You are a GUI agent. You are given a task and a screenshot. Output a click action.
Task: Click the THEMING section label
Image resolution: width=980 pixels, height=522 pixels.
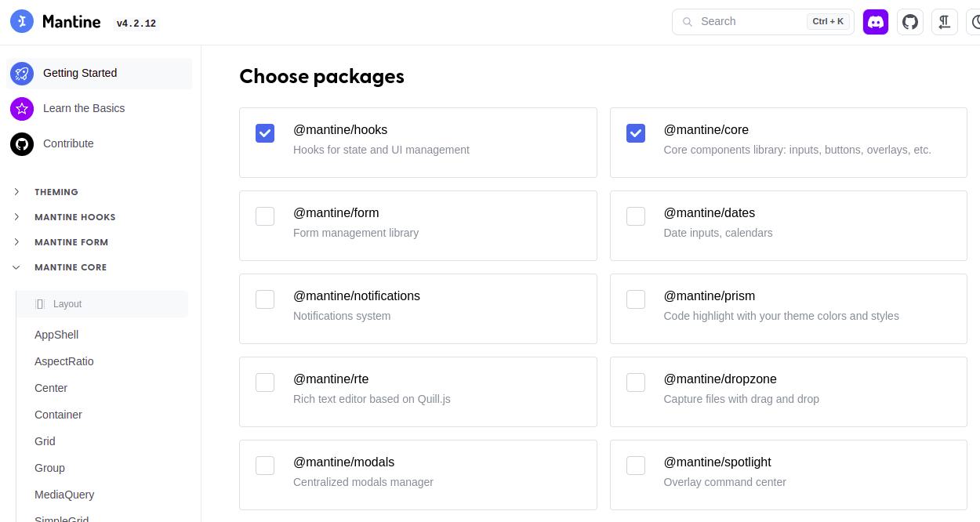tap(56, 192)
